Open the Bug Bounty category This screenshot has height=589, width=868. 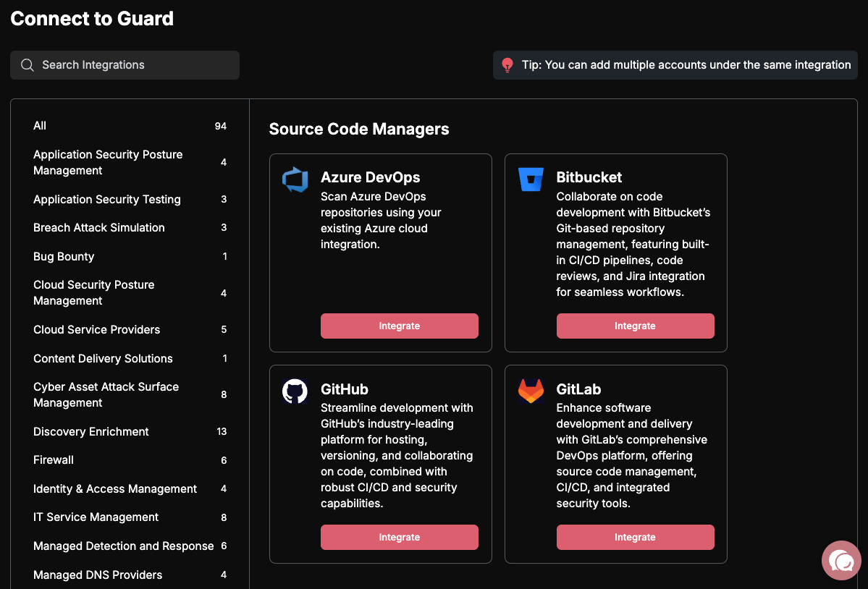point(130,257)
